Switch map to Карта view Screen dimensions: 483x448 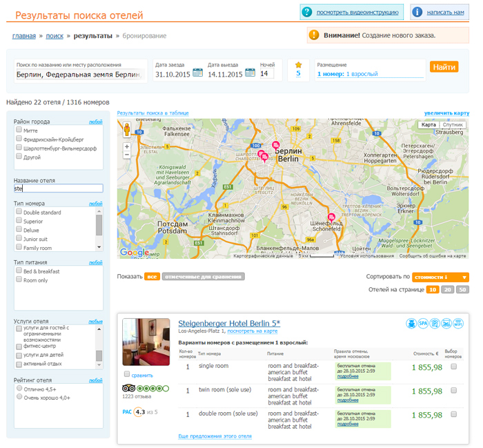pos(428,125)
